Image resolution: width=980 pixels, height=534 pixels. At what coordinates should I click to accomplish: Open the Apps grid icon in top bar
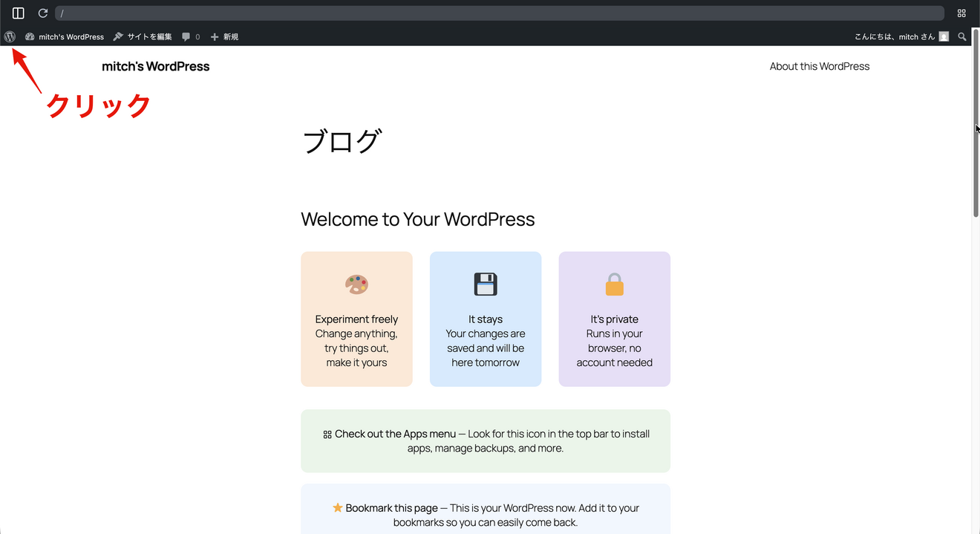click(x=961, y=13)
